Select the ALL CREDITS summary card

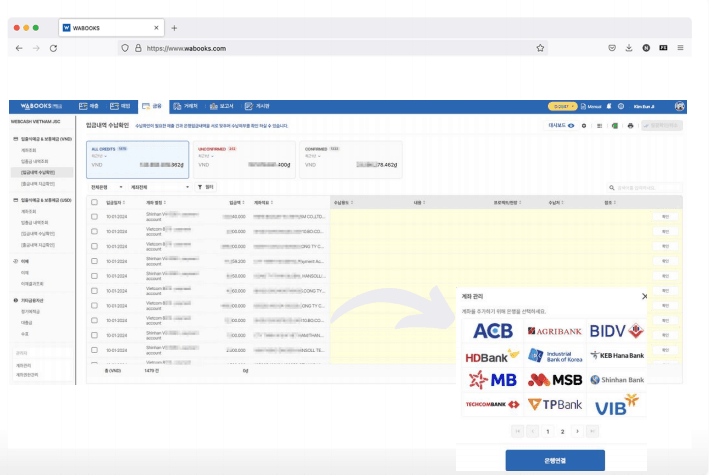point(137,159)
